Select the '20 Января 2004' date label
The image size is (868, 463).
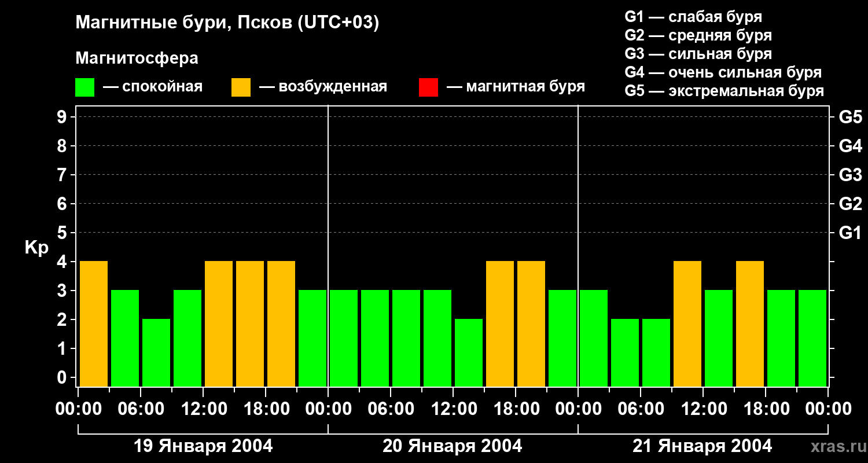(x=453, y=446)
